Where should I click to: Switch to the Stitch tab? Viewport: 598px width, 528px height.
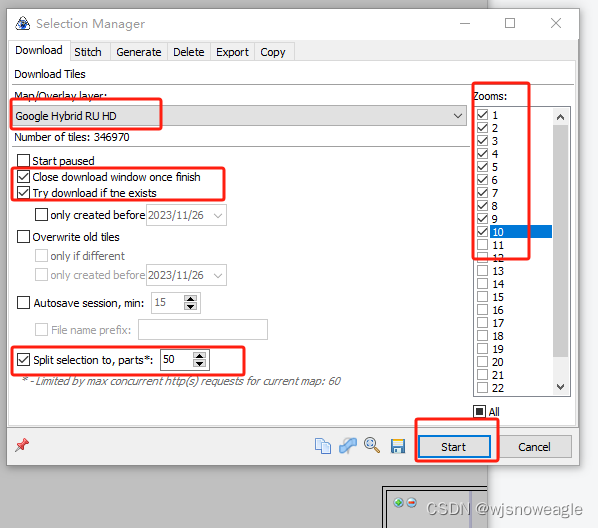pos(88,52)
